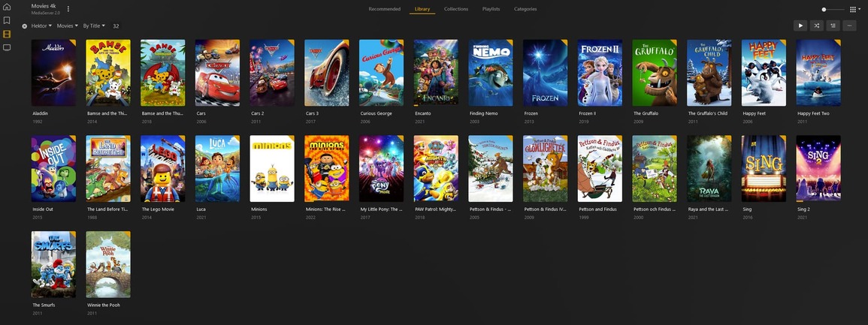This screenshot has width=868, height=325.
Task: Click the Luca title link
Action: (201, 209)
